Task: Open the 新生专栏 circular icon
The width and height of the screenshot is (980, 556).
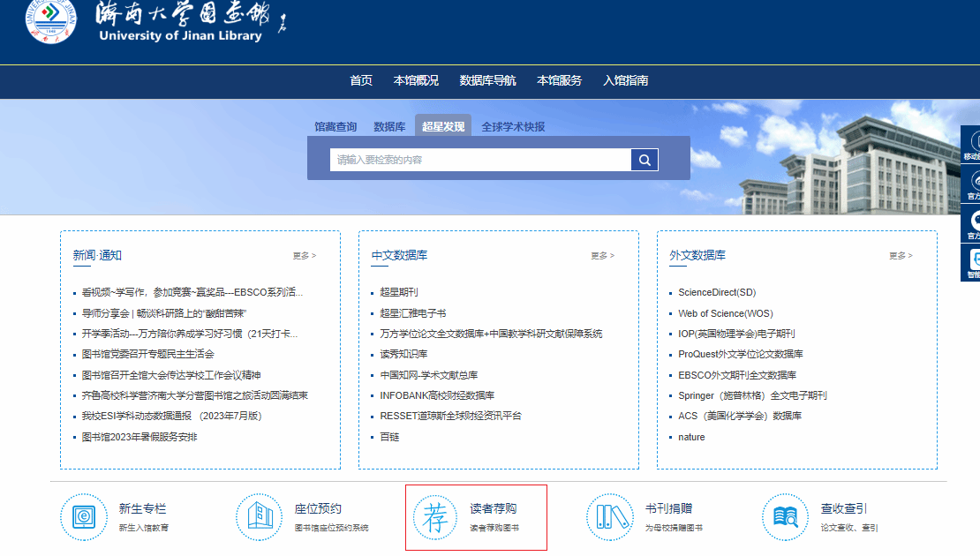Action: 83,516
